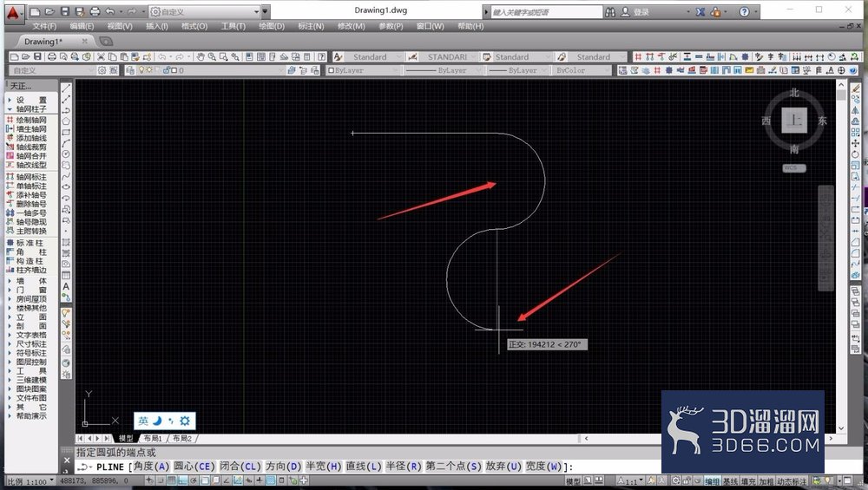Choose the 直线(L) command option

pyautogui.click(x=365, y=467)
